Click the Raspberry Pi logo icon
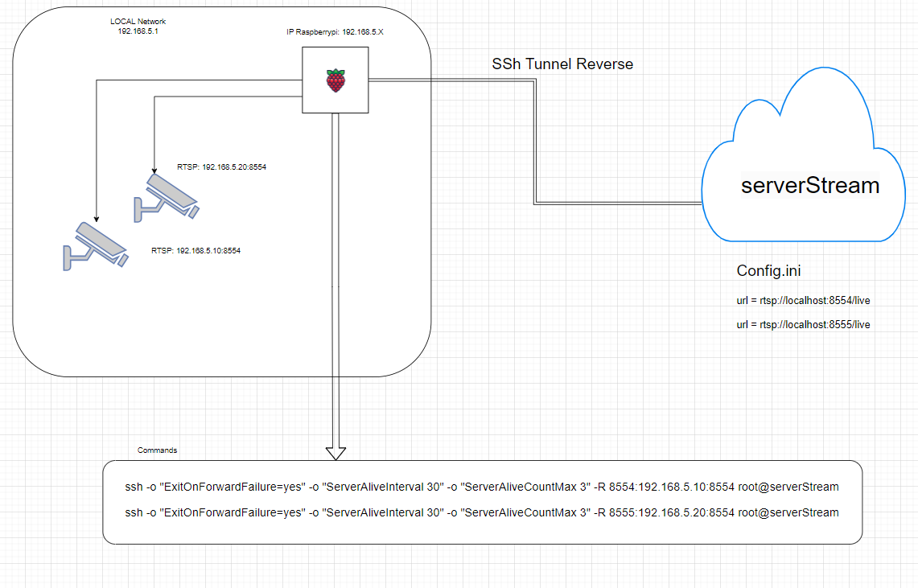 coord(336,80)
